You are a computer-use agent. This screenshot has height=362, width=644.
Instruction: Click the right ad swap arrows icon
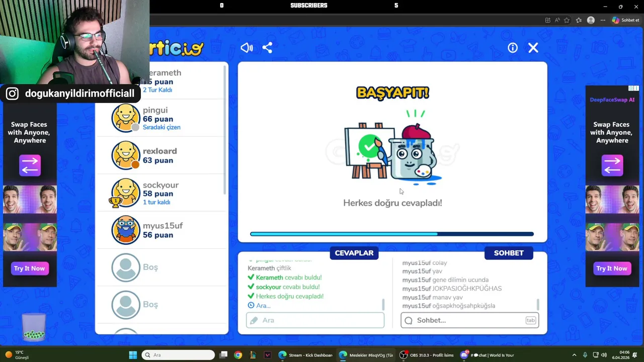tap(612, 165)
